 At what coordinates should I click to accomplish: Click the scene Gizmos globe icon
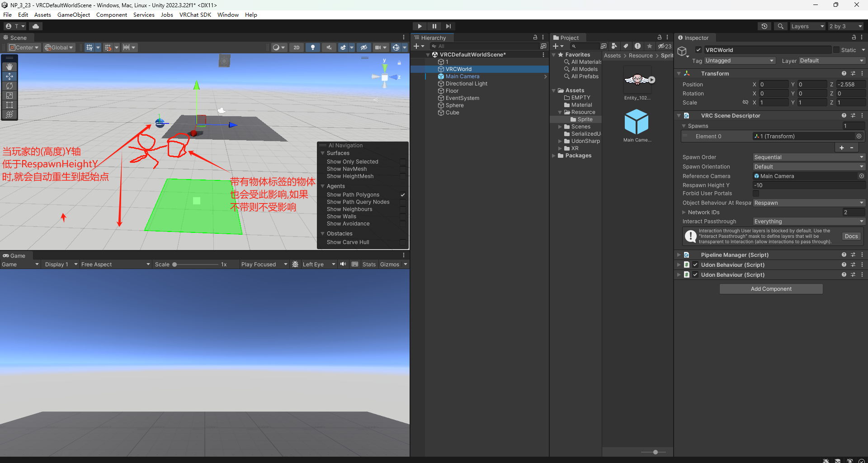click(396, 47)
